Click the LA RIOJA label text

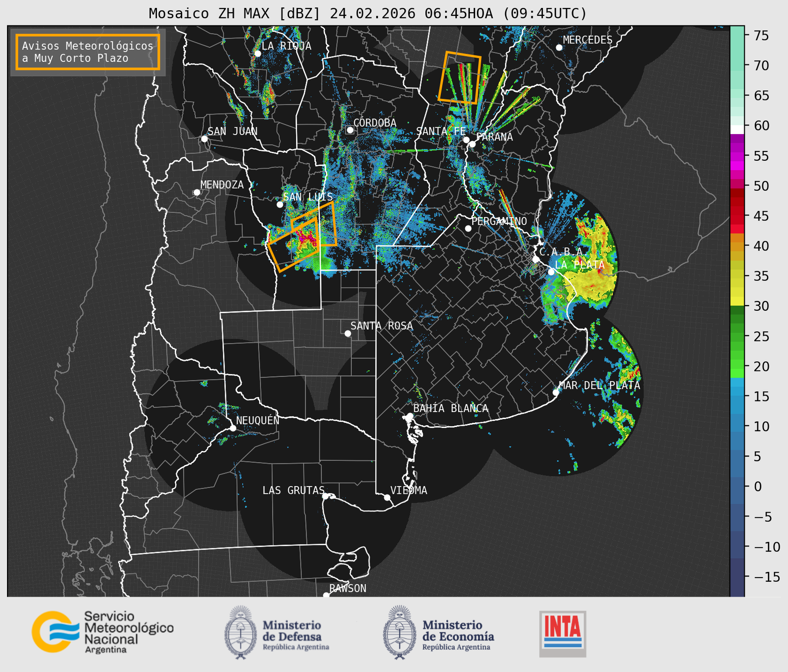(286, 46)
